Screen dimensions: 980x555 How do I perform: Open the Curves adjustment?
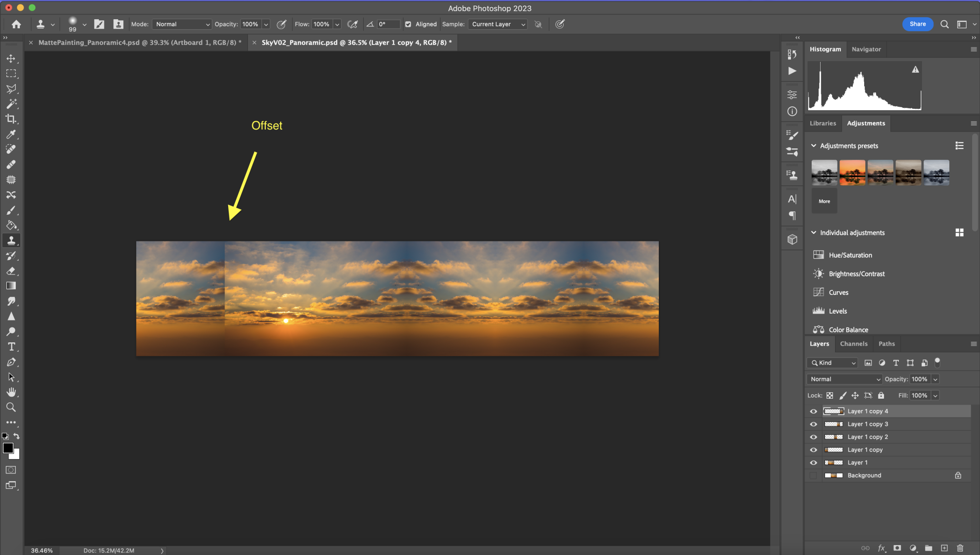pyautogui.click(x=838, y=292)
